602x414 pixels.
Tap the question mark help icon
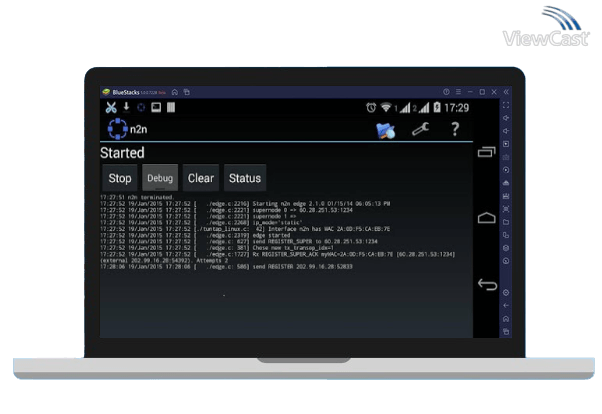454,129
